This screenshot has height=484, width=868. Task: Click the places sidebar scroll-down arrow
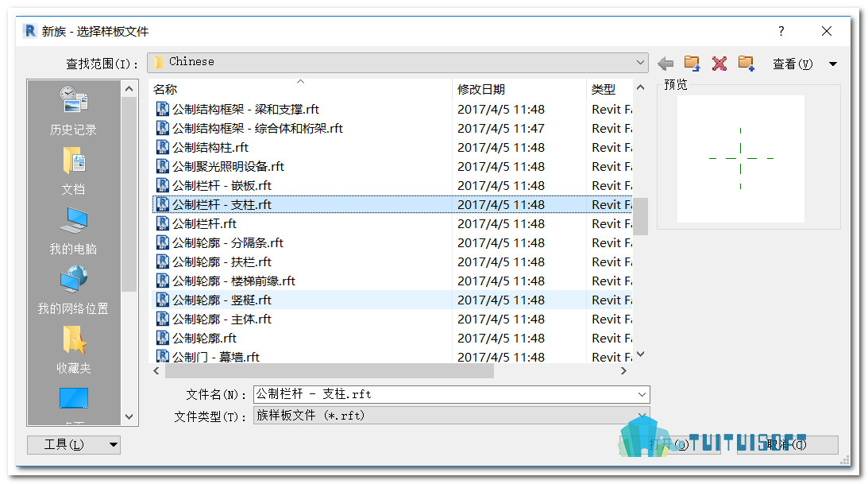click(x=129, y=417)
